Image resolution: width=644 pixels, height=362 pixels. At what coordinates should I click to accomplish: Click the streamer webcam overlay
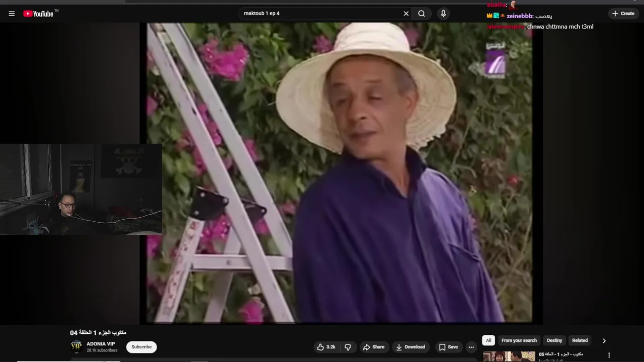click(81, 190)
